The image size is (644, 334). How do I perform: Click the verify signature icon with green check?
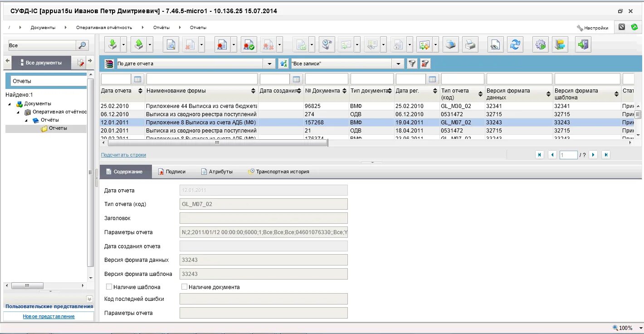pos(249,44)
